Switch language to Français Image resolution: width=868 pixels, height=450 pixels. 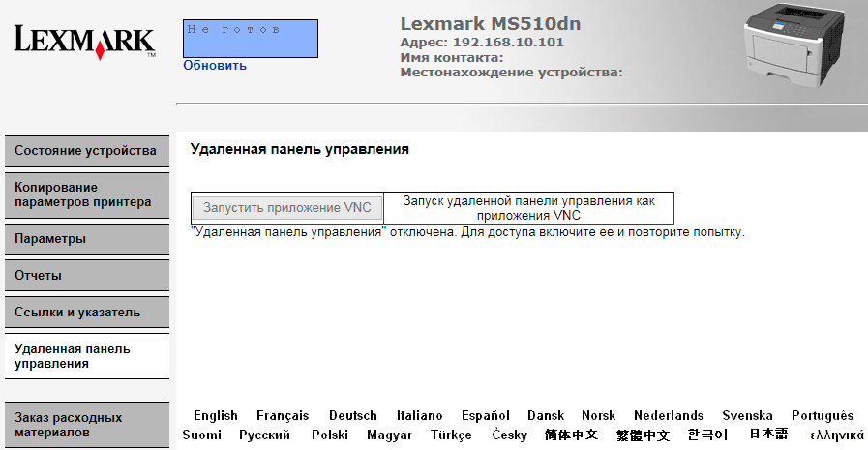283,416
